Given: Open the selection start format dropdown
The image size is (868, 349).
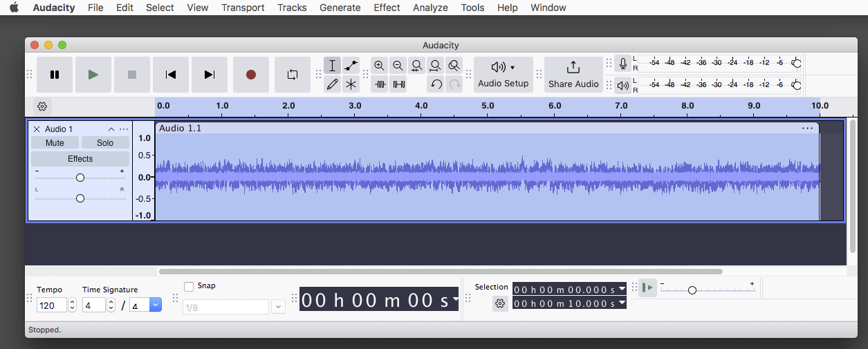Looking at the screenshot, I should click(x=622, y=289).
